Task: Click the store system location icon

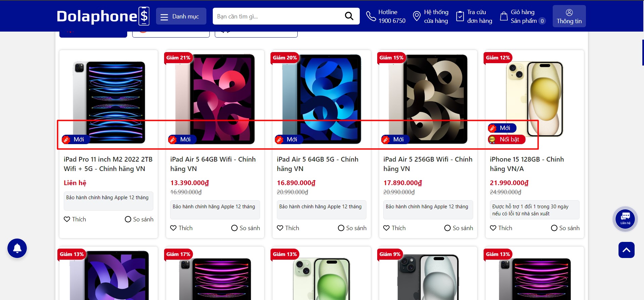Action: [x=416, y=16]
